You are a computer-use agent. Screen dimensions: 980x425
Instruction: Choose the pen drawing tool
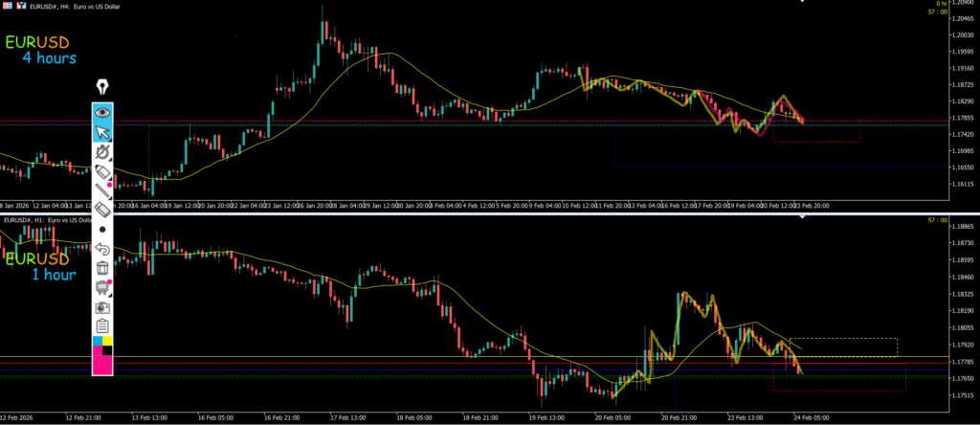click(x=102, y=152)
